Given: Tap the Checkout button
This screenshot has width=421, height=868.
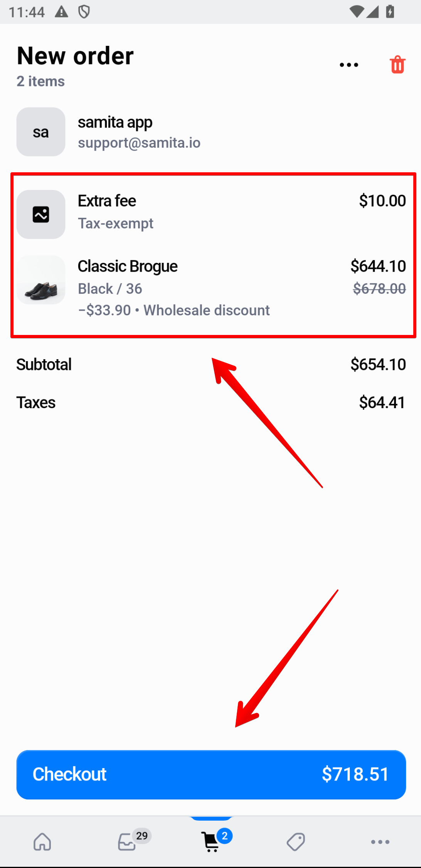Looking at the screenshot, I should pyautogui.click(x=211, y=774).
